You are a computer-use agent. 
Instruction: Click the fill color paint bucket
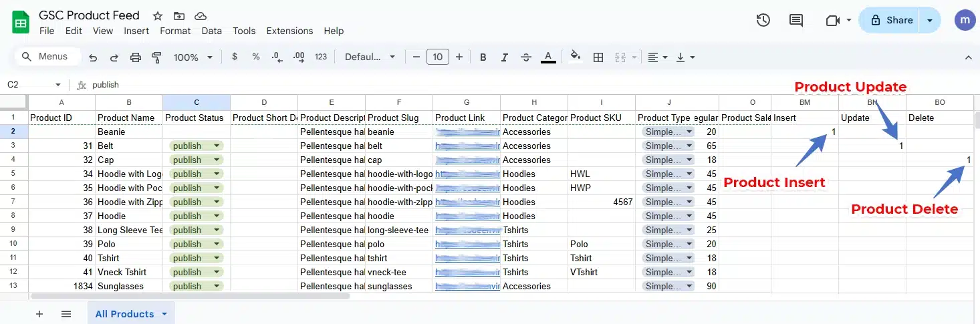tap(575, 57)
